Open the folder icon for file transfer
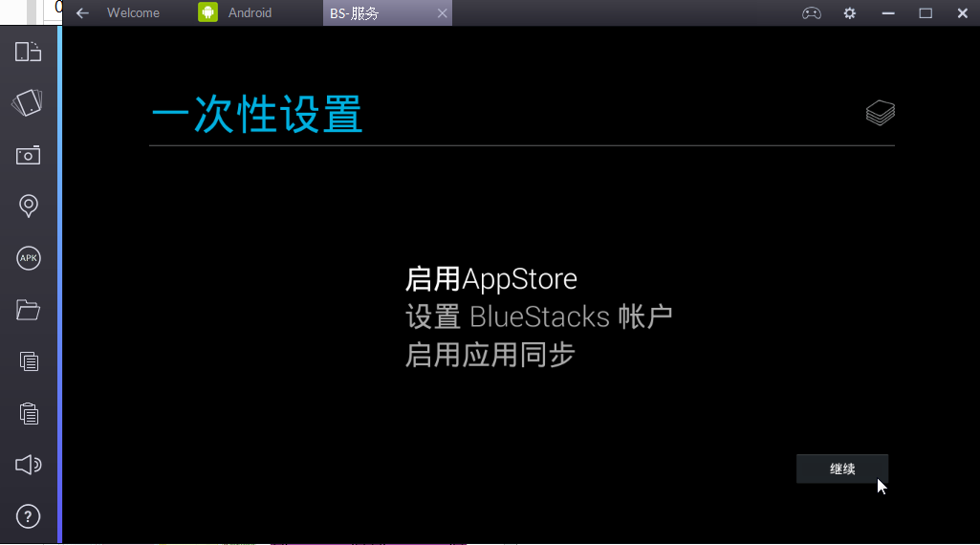The height and width of the screenshot is (545, 980). coord(28,310)
